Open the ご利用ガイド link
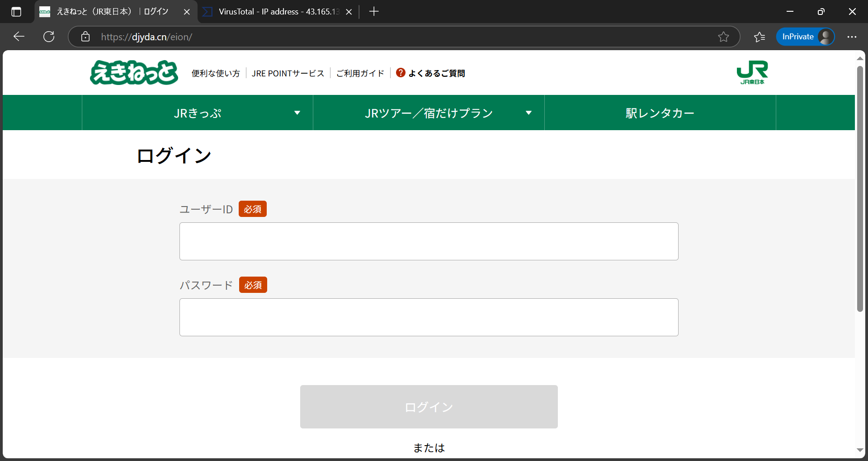 tap(360, 73)
